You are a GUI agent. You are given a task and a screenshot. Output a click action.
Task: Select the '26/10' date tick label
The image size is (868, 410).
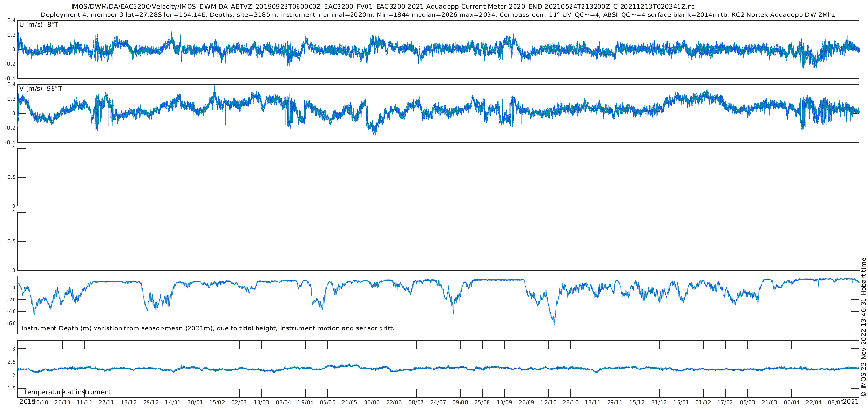tap(62, 402)
